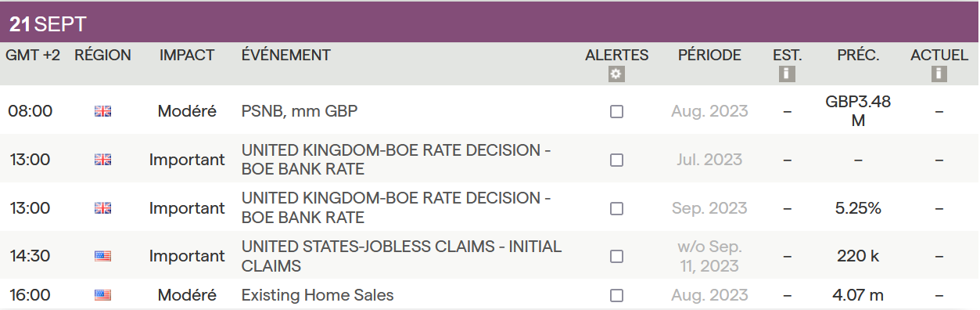
Task: Click US flag on Existing Home Sales row
Action: point(102,295)
